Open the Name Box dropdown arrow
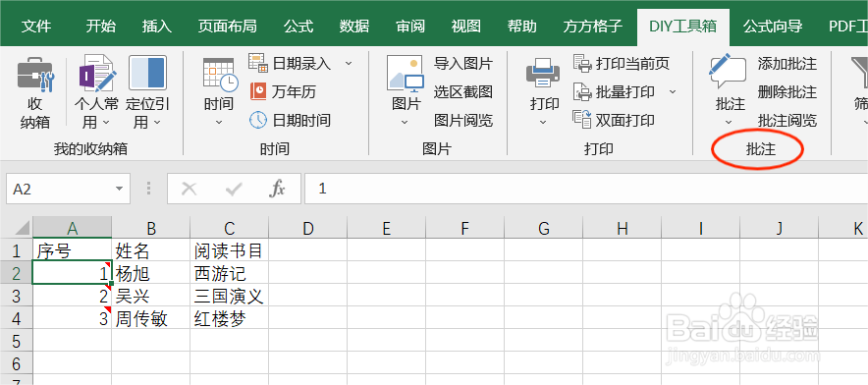Image resolution: width=868 pixels, height=385 pixels. point(119,189)
